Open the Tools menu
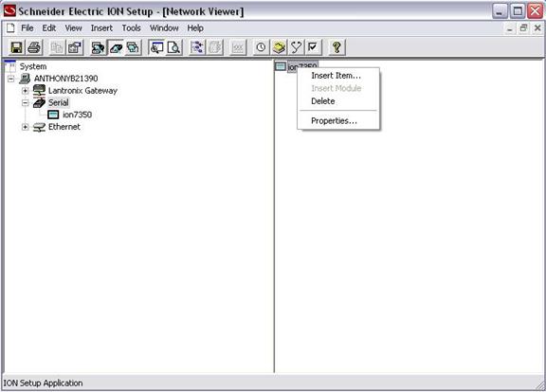Viewport: 546px width, 392px height. [x=131, y=28]
